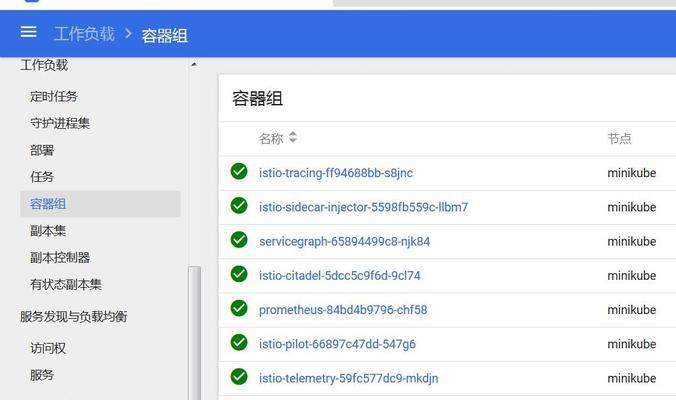Click the status icon for istio-pilot-66897c47dd-547g6
This screenshot has height=400, width=676.
tap(239, 342)
